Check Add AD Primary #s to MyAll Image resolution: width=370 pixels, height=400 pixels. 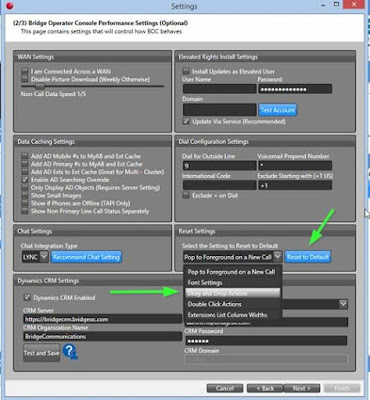coord(25,164)
